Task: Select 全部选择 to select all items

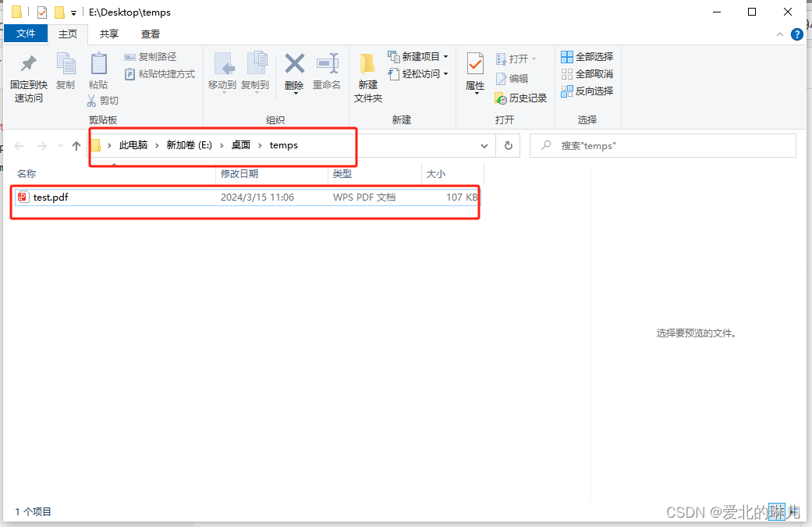Action: tap(587, 56)
